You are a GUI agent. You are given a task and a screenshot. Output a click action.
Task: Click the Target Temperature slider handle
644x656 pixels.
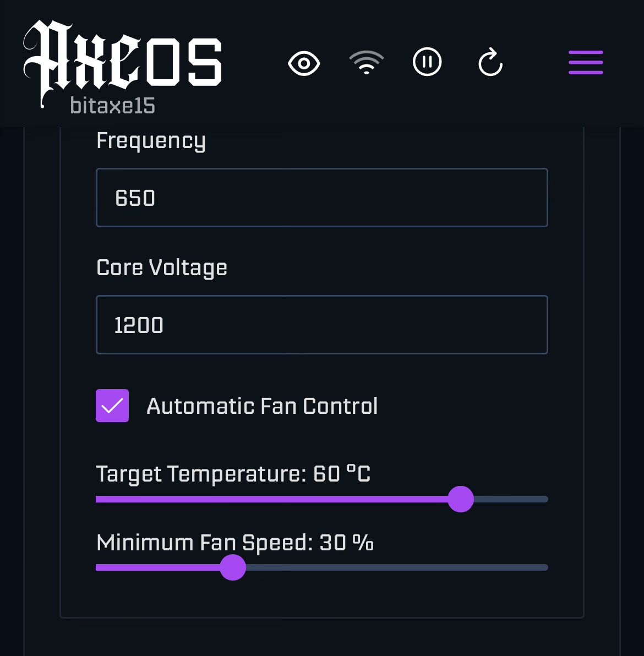point(460,499)
